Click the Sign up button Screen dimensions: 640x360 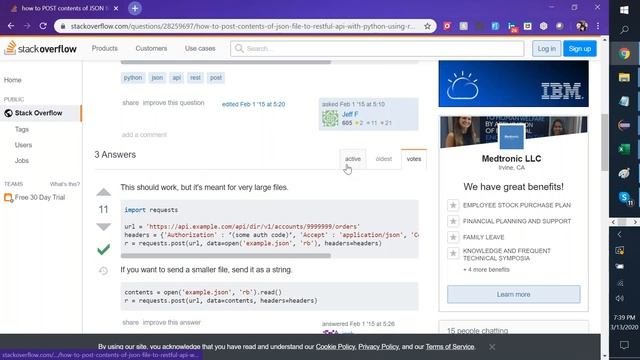click(580, 49)
